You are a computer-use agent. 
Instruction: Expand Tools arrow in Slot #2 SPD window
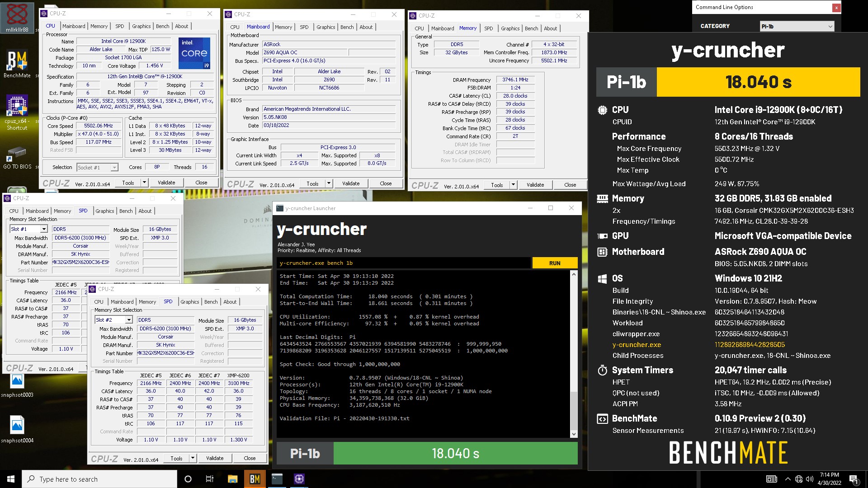(193, 458)
